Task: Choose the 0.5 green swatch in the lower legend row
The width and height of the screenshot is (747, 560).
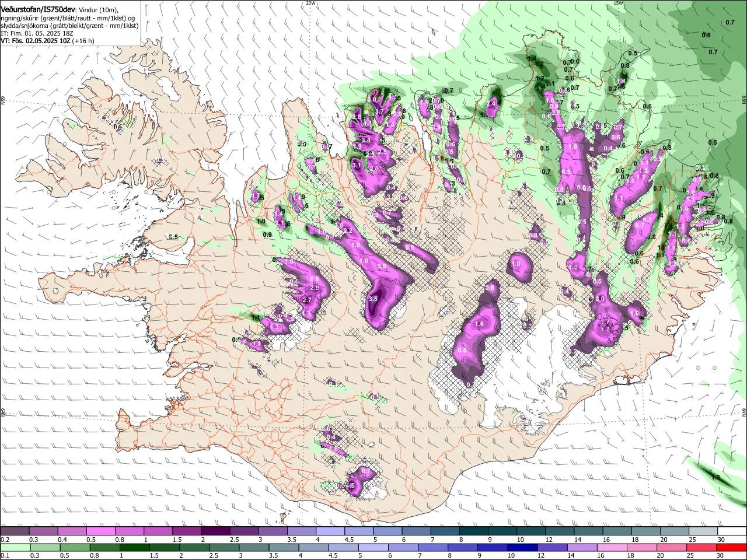Action: tap(75, 547)
